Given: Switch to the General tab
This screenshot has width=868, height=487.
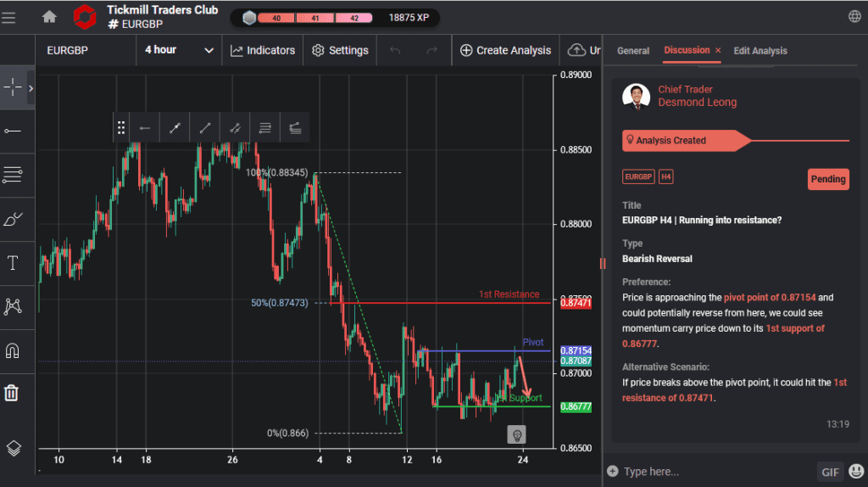Looking at the screenshot, I should coord(632,50).
